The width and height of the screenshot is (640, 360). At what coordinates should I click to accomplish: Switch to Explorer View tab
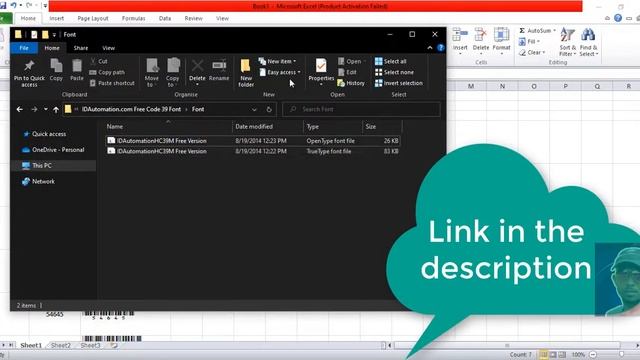[109, 48]
